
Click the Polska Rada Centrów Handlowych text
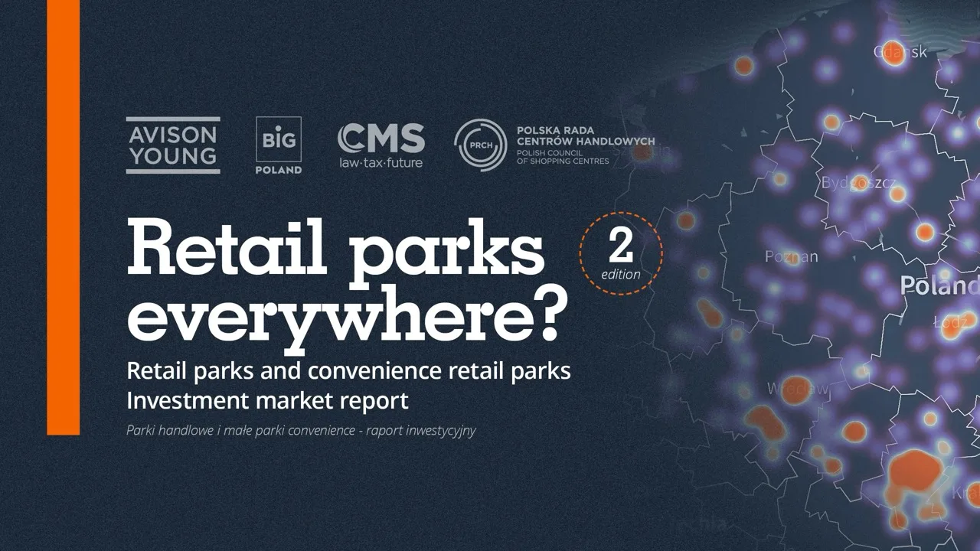tap(585, 135)
